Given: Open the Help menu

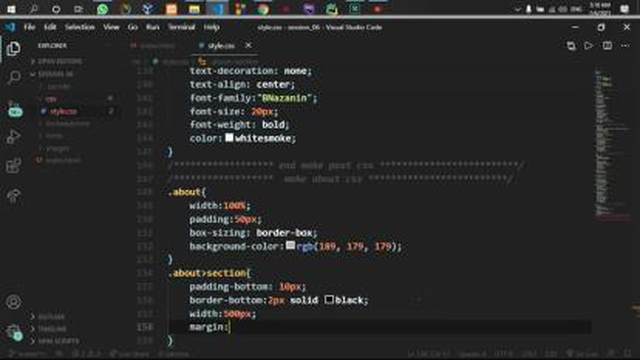Looking at the screenshot, I should [211, 27].
